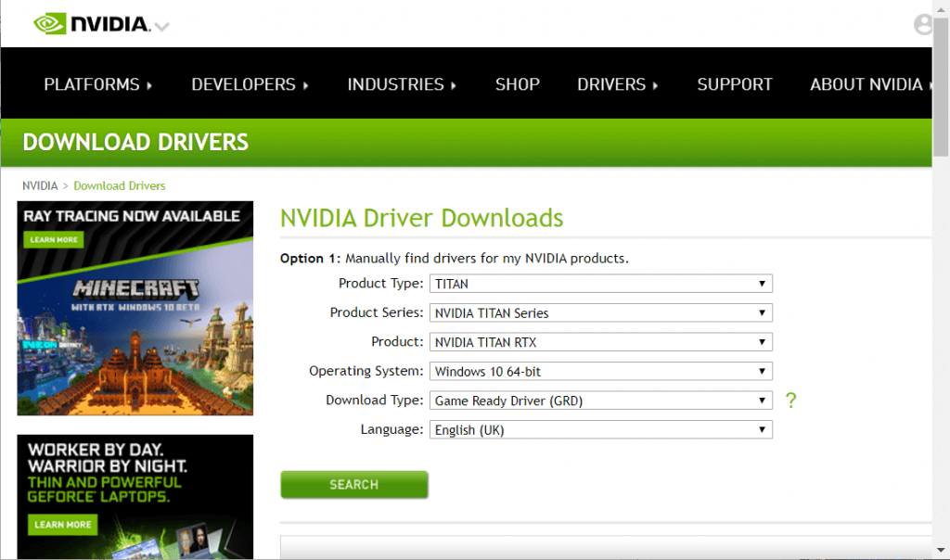Go to the SHOP page

(x=518, y=84)
